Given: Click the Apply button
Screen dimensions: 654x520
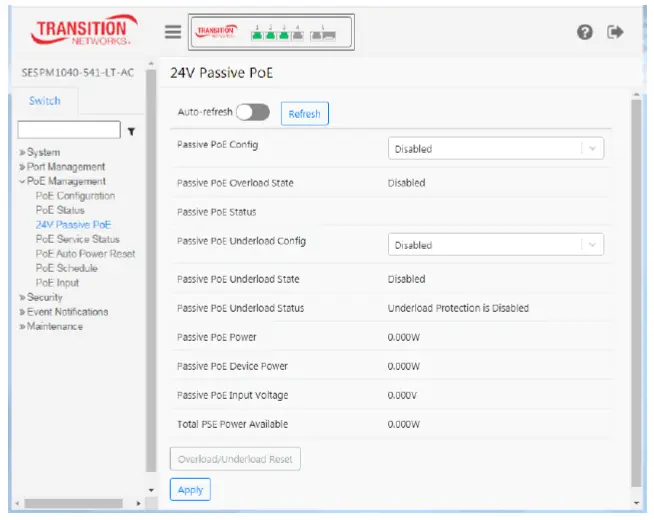Looking at the screenshot, I should click(190, 490).
